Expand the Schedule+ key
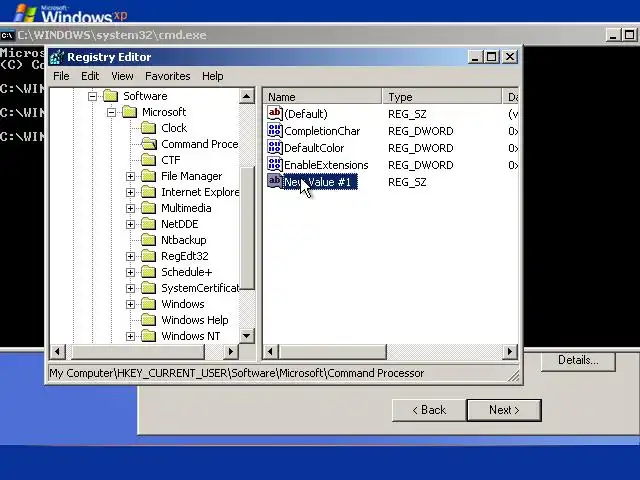640x480 pixels. click(130, 272)
